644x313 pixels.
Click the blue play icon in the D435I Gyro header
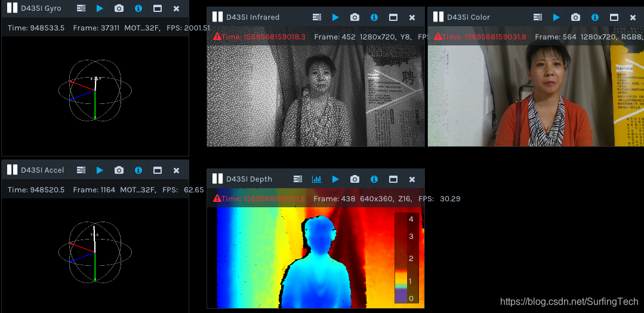tap(100, 8)
